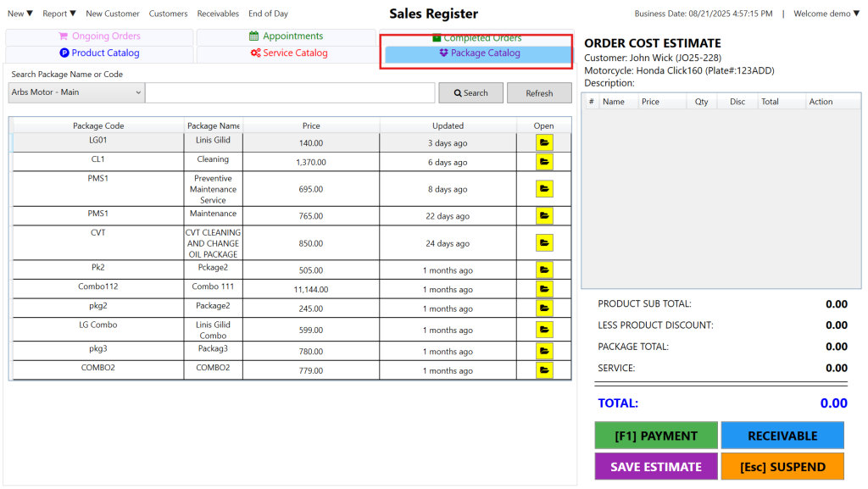Switch to the Ongoing Orders tab
868x489 pixels.
coord(100,36)
